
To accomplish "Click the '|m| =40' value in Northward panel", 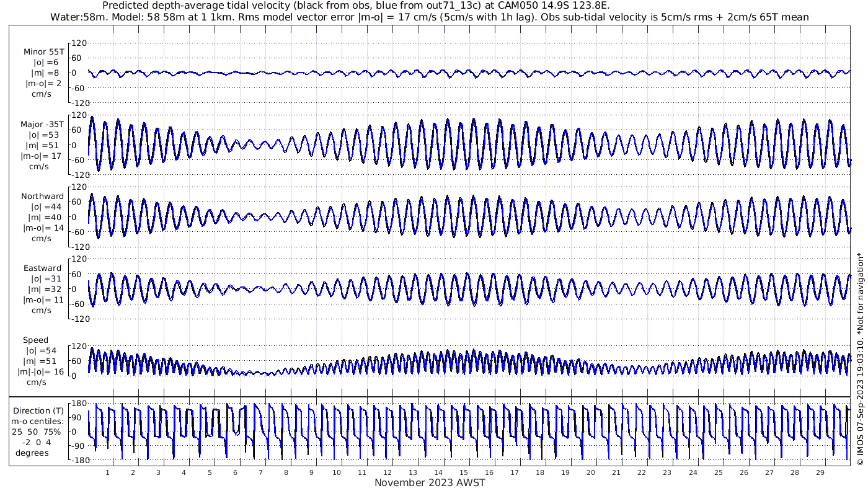I will pos(46,218).
